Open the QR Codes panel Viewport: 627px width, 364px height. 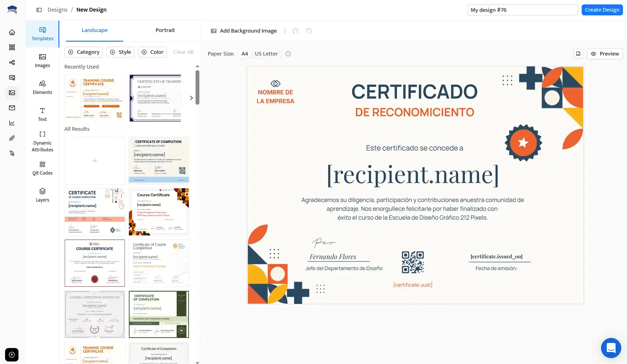click(42, 168)
